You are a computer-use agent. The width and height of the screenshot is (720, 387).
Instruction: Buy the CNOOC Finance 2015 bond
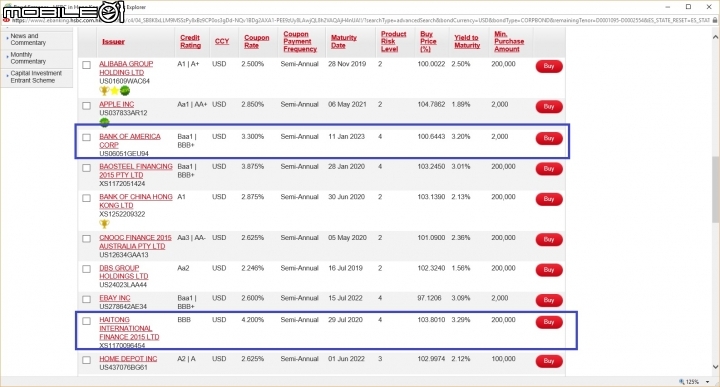tap(549, 240)
